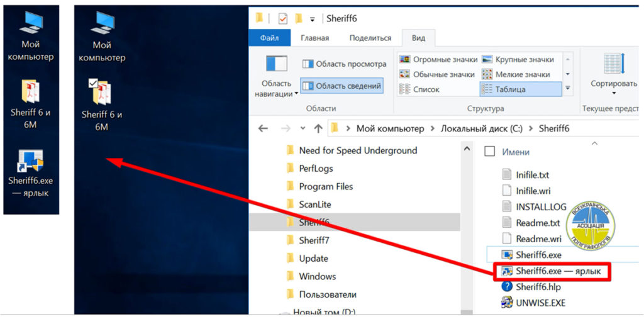Go up one folder level arrow
This screenshot has height=319, width=644.
click(318, 128)
